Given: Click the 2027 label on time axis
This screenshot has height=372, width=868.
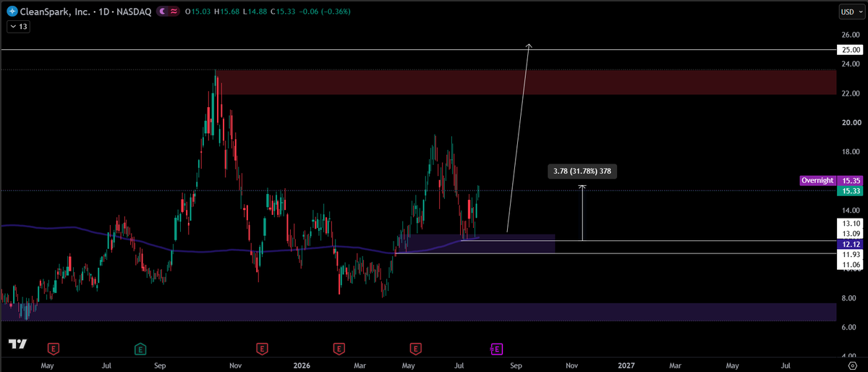Looking at the screenshot, I should pos(626,367).
